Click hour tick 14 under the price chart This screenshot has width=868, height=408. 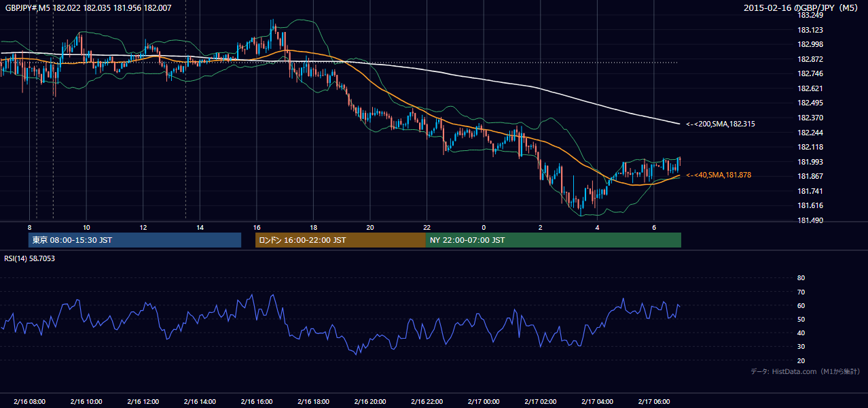[200, 226]
